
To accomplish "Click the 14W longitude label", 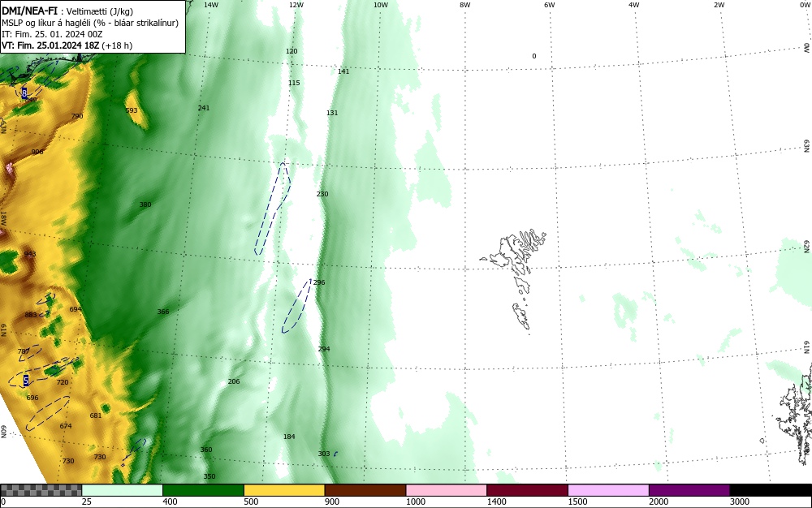I will [x=211, y=5].
